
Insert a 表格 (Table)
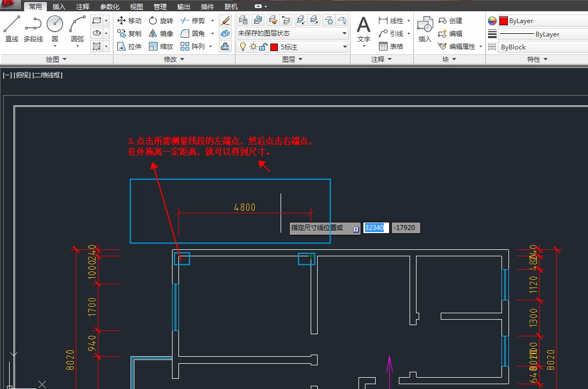pos(391,46)
